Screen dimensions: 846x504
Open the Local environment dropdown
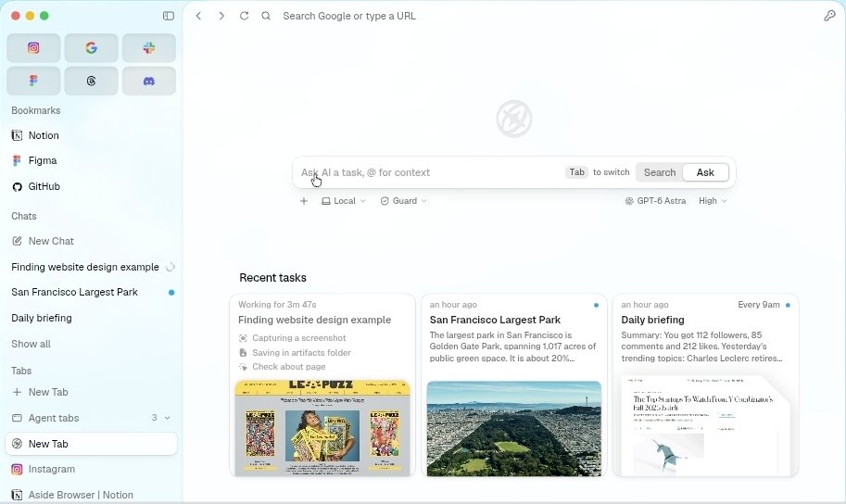pyautogui.click(x=344, y=201)
